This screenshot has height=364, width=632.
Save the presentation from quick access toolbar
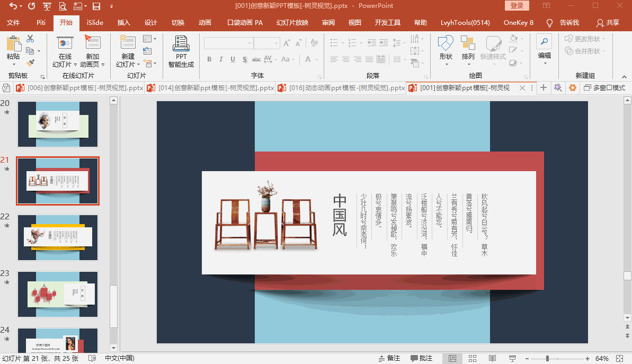pyautogui.click(x=96, y=6)
